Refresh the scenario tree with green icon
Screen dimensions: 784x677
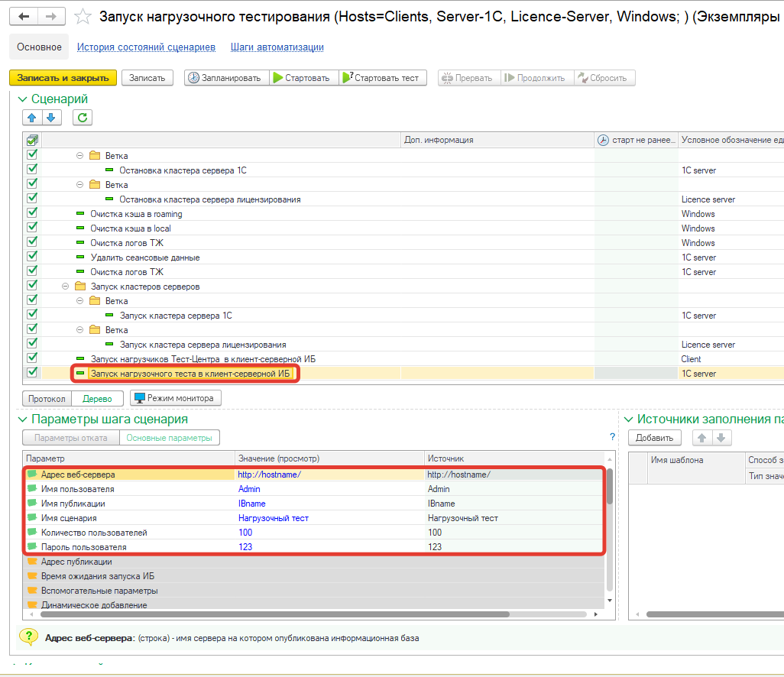pos(83,118)
